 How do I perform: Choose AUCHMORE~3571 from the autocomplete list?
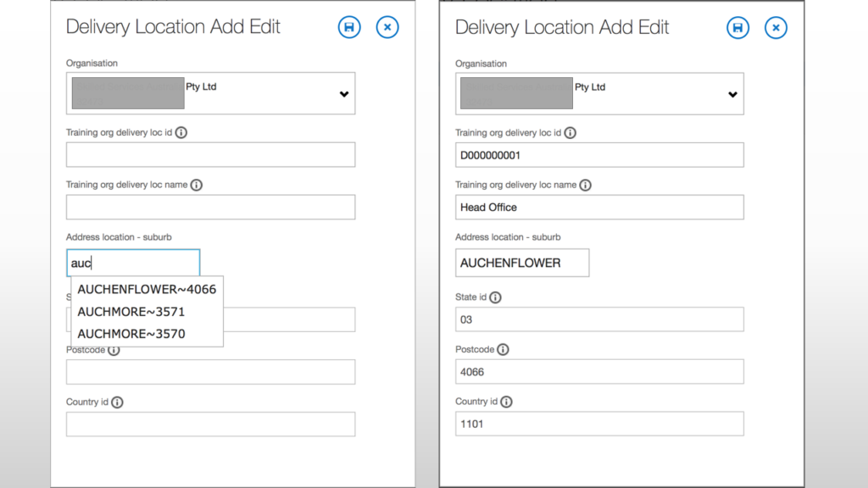coord(131,312)
